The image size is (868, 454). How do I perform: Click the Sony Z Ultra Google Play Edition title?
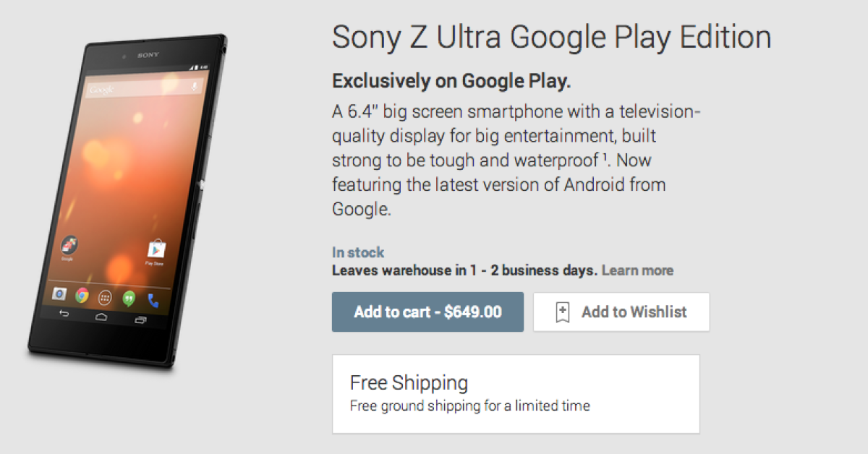pyautogui.click(x=551, y=38)
